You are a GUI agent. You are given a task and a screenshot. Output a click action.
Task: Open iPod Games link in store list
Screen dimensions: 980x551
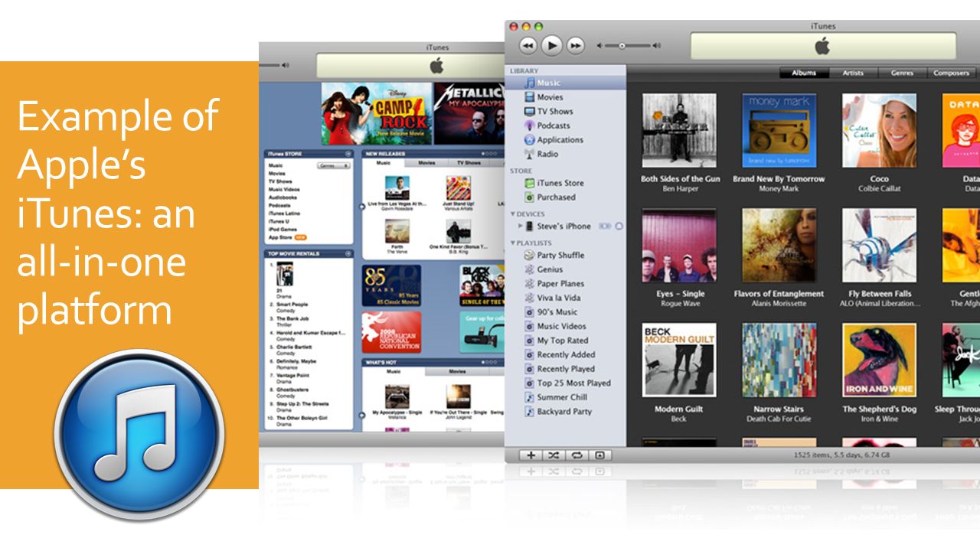pyautogui.click(x=281, y=230)
